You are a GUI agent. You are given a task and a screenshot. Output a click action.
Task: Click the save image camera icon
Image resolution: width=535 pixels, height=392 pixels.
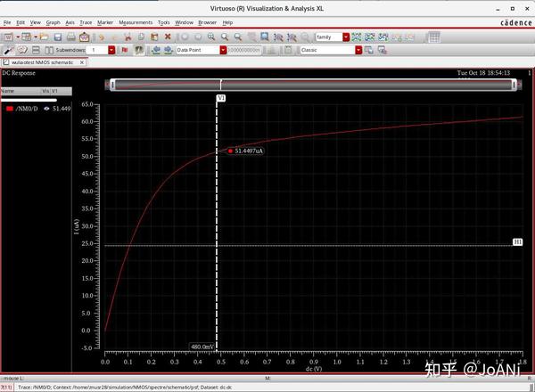85,37
